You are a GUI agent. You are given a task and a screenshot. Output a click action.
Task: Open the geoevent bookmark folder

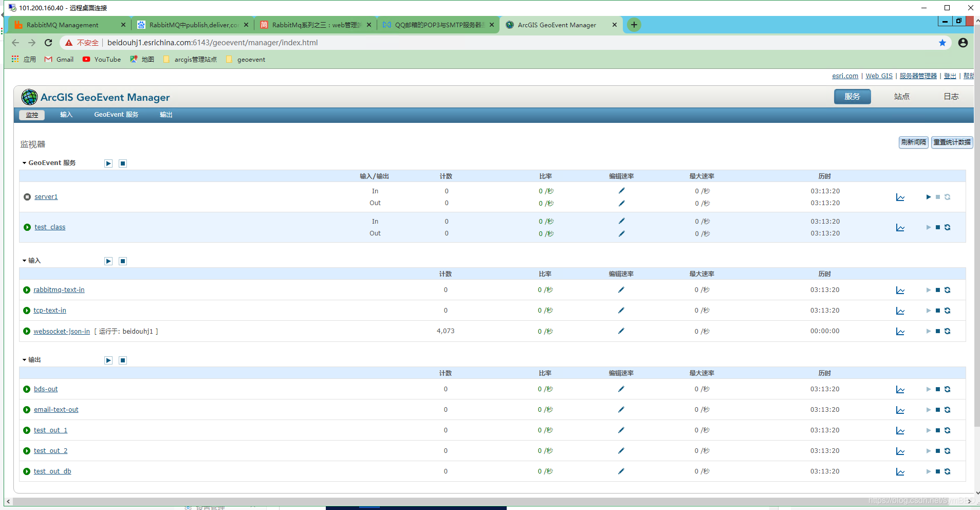coord(246,60)
